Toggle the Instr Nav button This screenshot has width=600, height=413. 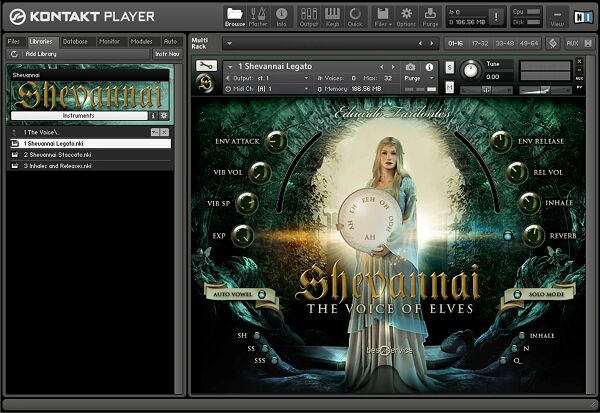167,54
